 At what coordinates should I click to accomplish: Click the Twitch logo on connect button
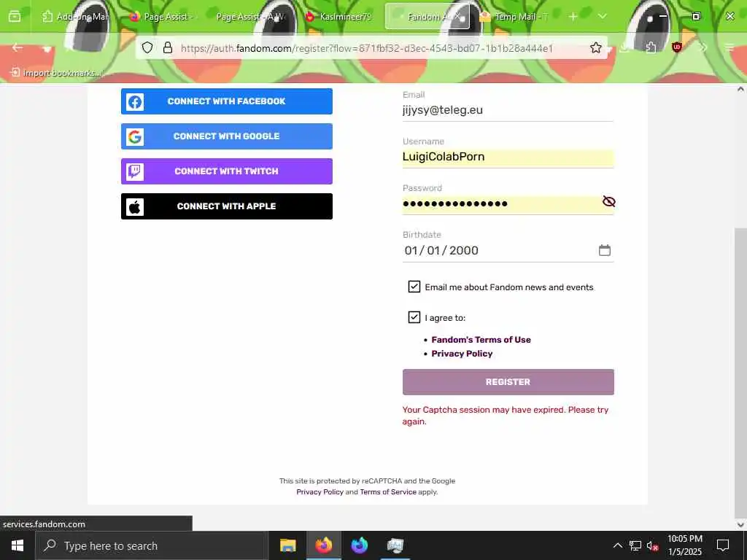(x=135, y=171)
